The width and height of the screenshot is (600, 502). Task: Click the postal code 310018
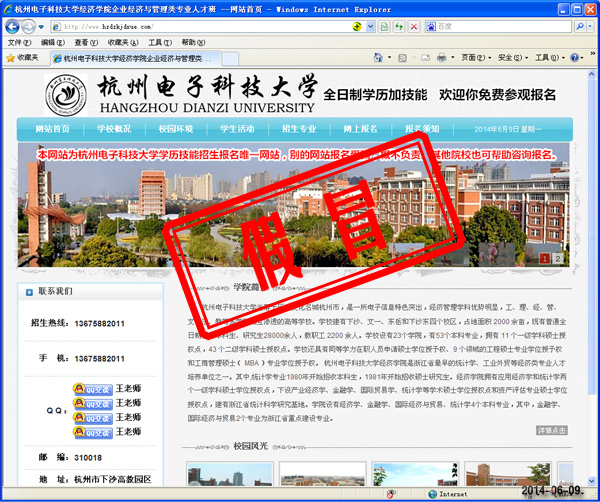click(88, 458)
